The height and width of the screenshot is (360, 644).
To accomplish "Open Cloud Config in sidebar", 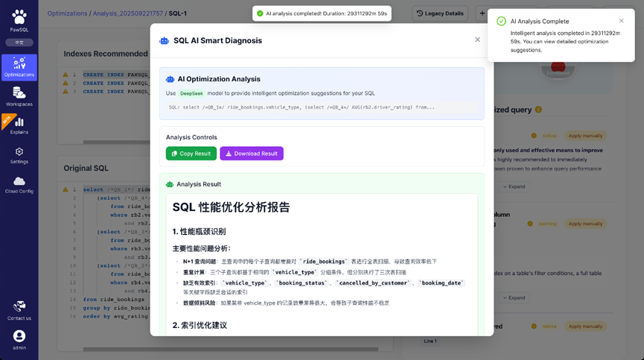I will pyautogui.click(x=19, y=185).
